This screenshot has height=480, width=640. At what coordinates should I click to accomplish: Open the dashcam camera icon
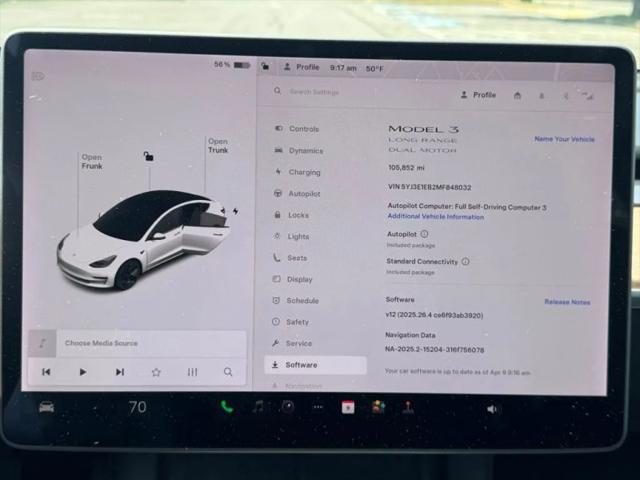point(288,407)
